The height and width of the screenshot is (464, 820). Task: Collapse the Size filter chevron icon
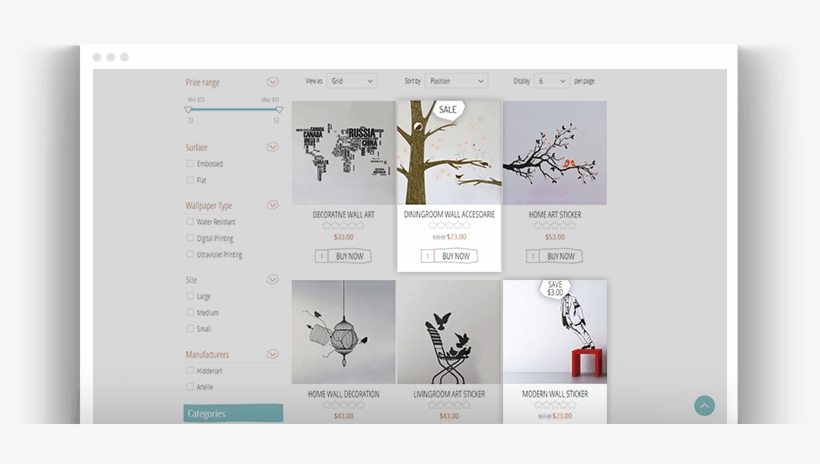(x=272, y=279)
